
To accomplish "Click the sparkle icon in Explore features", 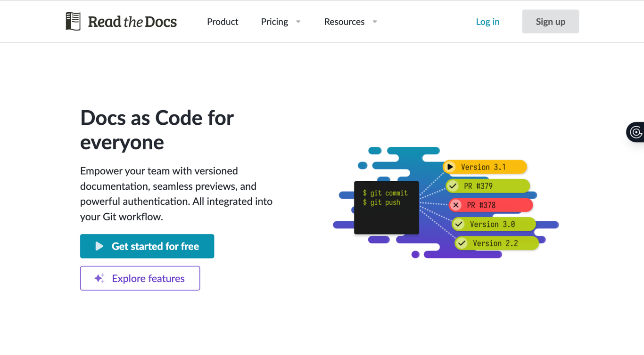I will pyautogui.click(x=99, y=278).
